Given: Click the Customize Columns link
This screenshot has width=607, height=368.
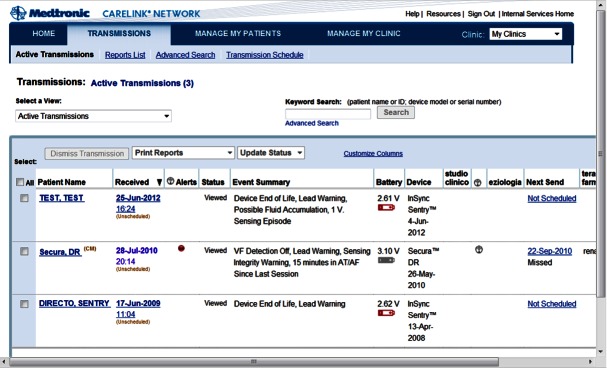Looking at the screenshot, I should 373,154.
